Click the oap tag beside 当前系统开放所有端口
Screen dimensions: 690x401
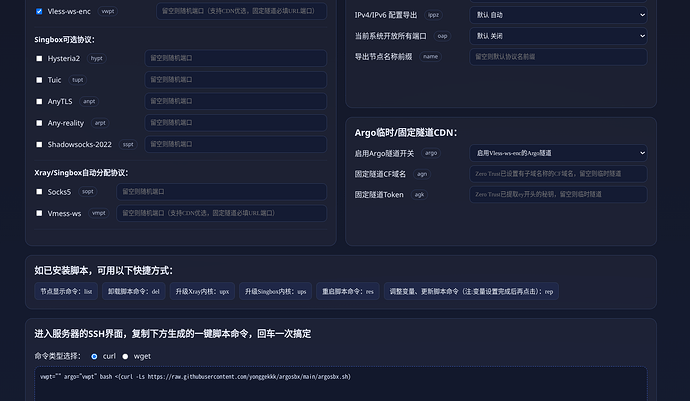point(442,36)
